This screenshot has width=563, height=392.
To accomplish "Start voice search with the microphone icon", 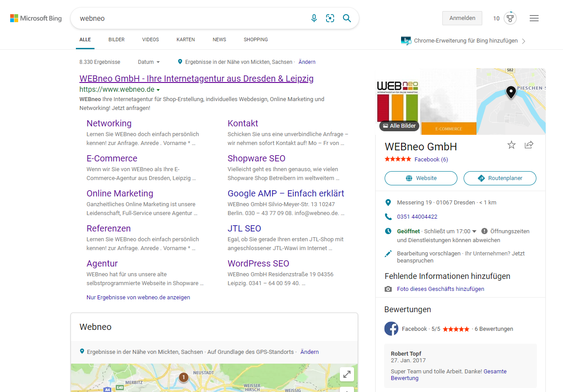I will coord(314,18).
